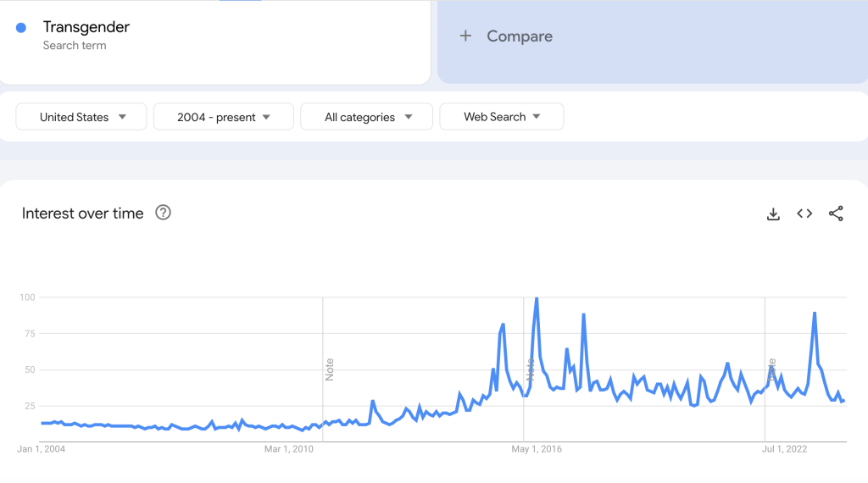868x483 pixels.
Task: Click the highest peak at 100 on chart
Action: 537,298
